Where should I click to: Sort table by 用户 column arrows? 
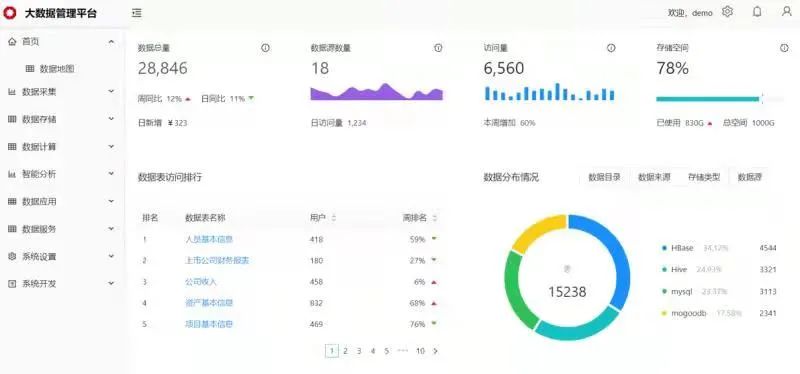tap(334, 218)
